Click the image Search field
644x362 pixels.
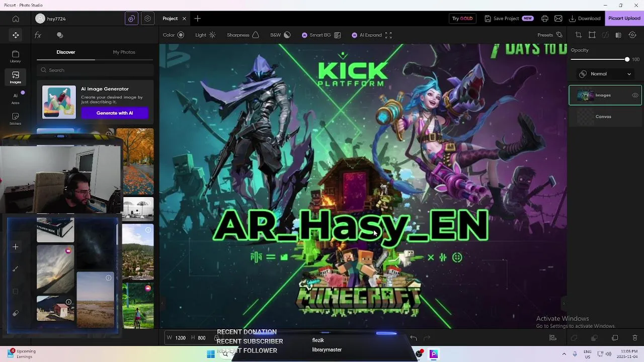[x=95, y=70]
